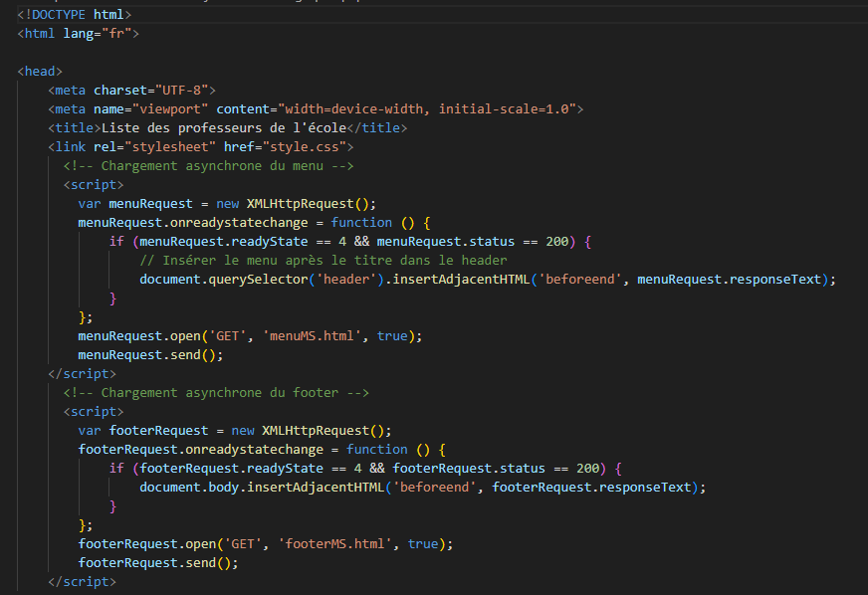Click the 'Chargement asynchrone du footer' comment
The height and width of the screenshot is (595, 868).
[x=216, y=393]
